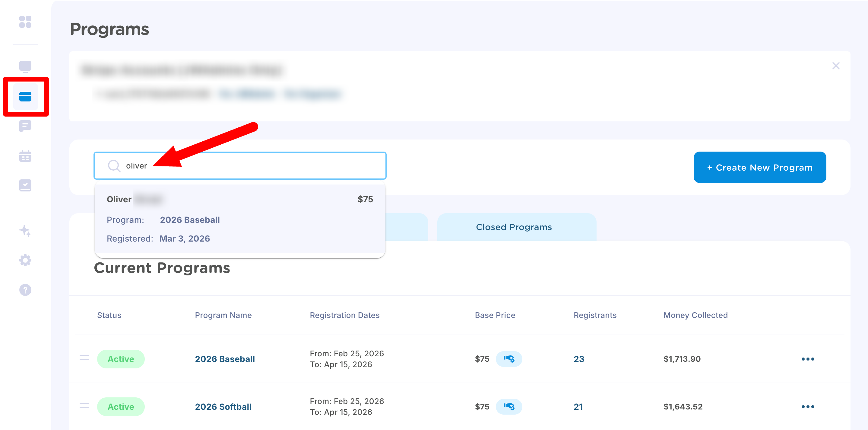Open the sparkle AI icon in sidebar
868x430 pixels.
[25, 231]
